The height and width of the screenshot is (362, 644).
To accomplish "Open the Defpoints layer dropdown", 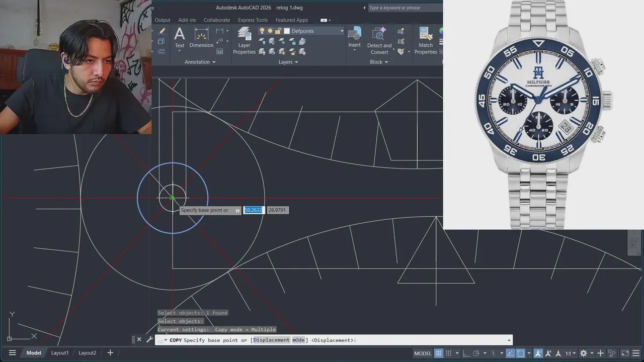I will [342, 31].
